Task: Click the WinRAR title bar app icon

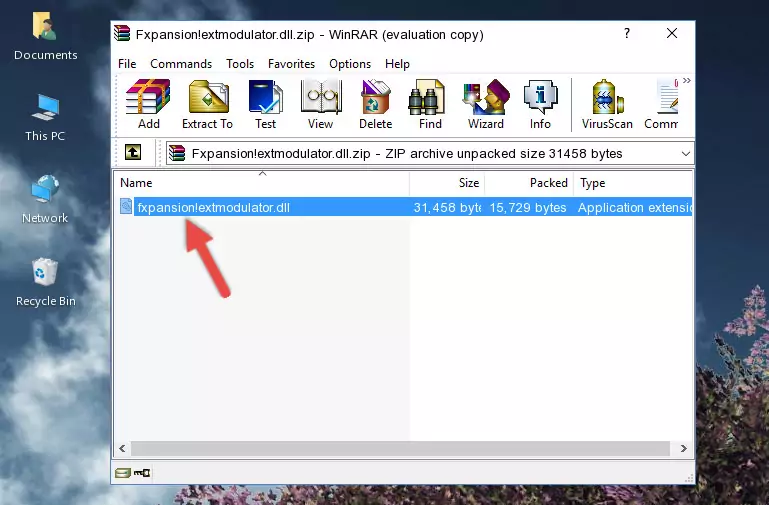Action: pos(122,33)
